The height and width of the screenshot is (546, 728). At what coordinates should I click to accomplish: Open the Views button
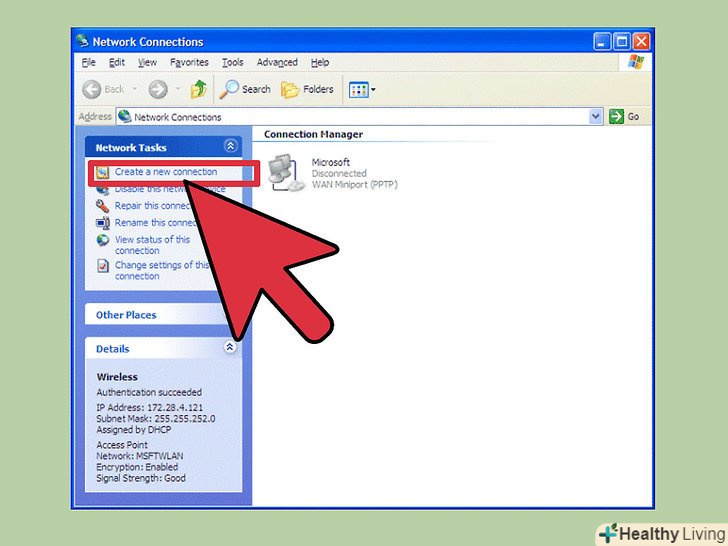(358, 90)
